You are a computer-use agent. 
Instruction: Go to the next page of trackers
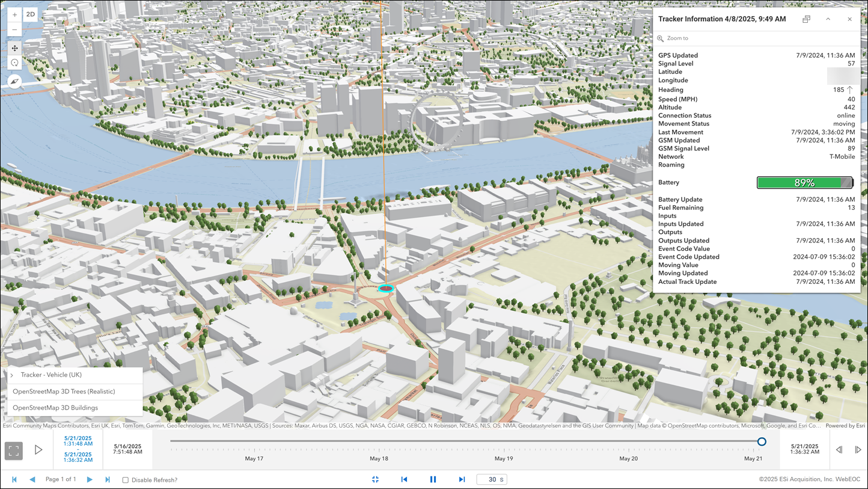(x=90, y=479)
